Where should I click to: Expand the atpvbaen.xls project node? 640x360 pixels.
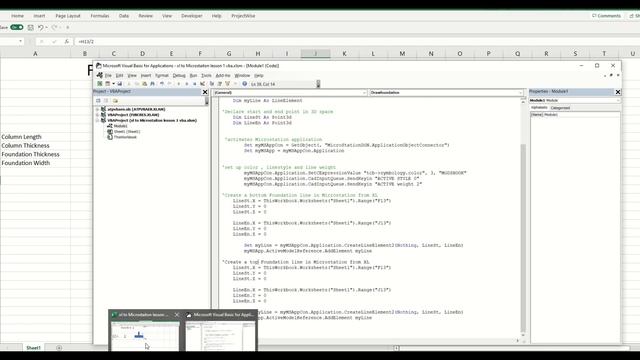pos(98,109)
